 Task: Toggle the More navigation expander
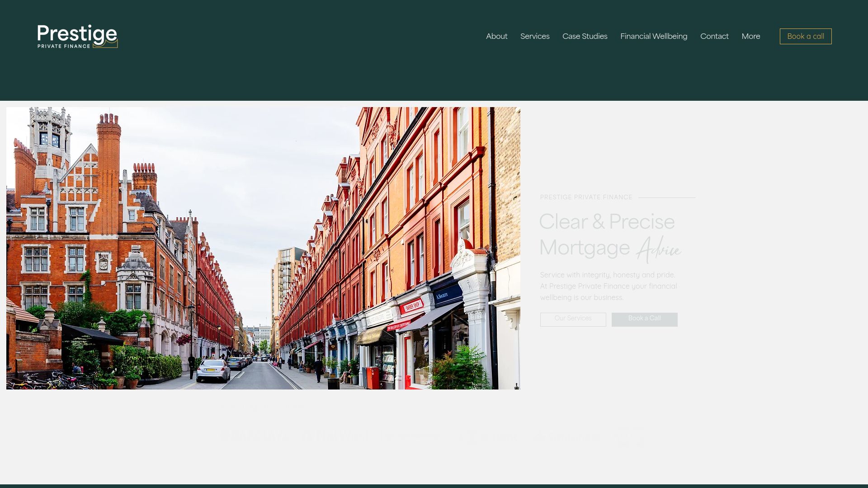coord(750,36)
